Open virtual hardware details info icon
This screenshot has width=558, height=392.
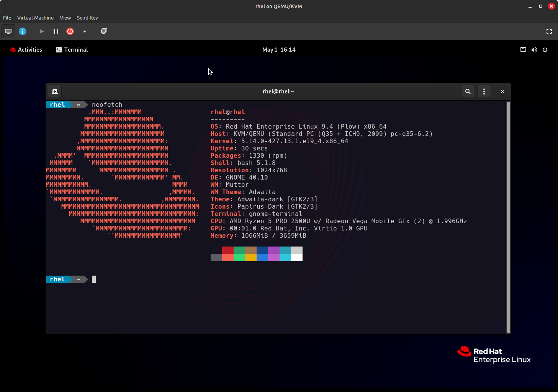[x=23, y=31]
